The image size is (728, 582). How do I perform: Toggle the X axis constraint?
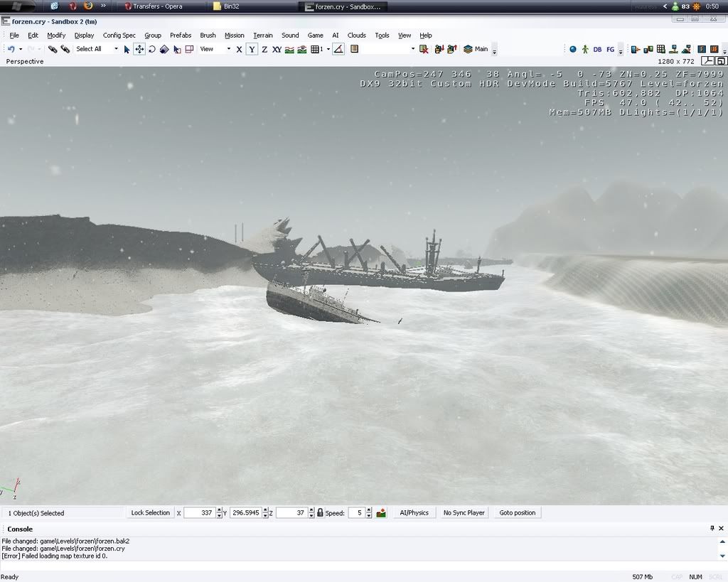[x=239, y=49]
